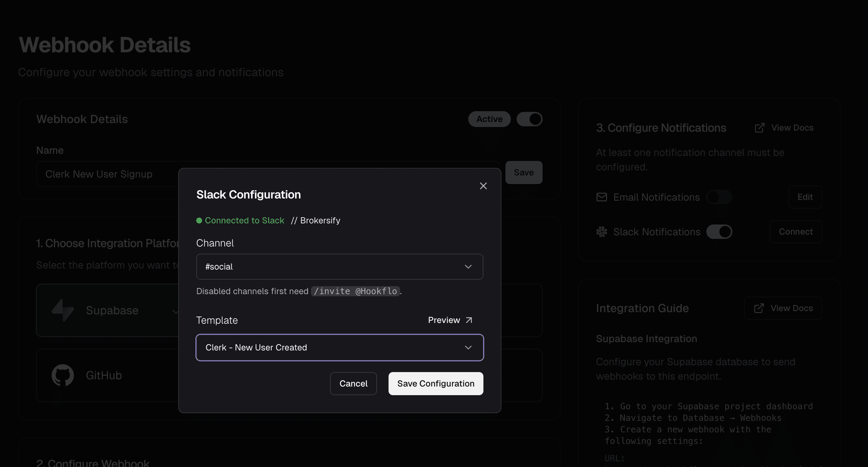Toggle the Active webhook switch

[529, 119]
